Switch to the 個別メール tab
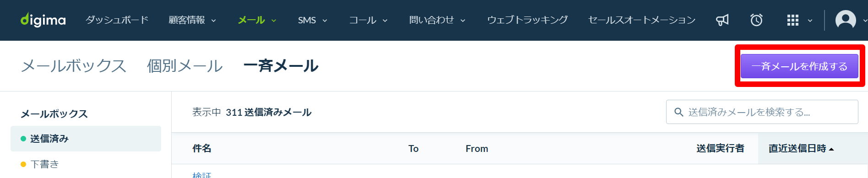Viewport: 868px width, 178px height. [185, 66]
